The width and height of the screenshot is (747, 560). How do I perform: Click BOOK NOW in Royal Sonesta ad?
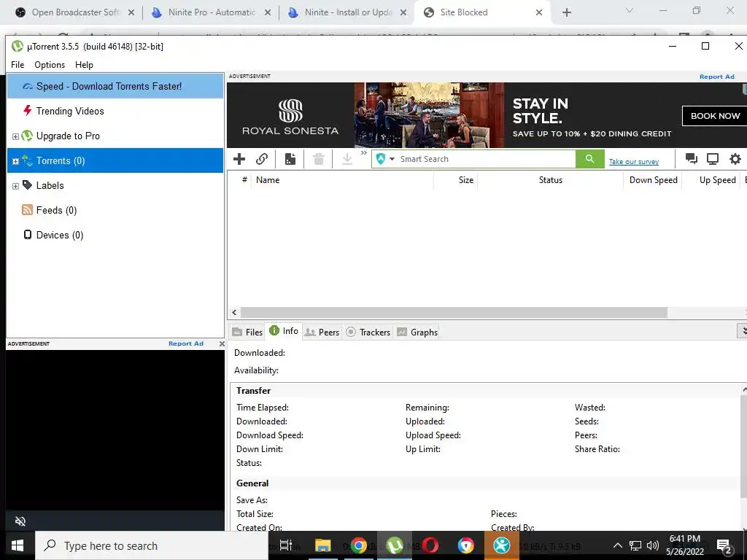click(715, 116)
